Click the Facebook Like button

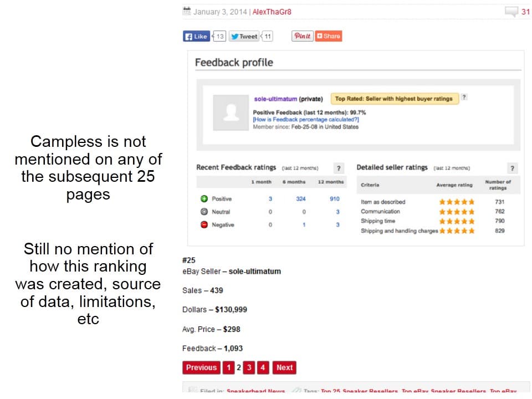196,37
